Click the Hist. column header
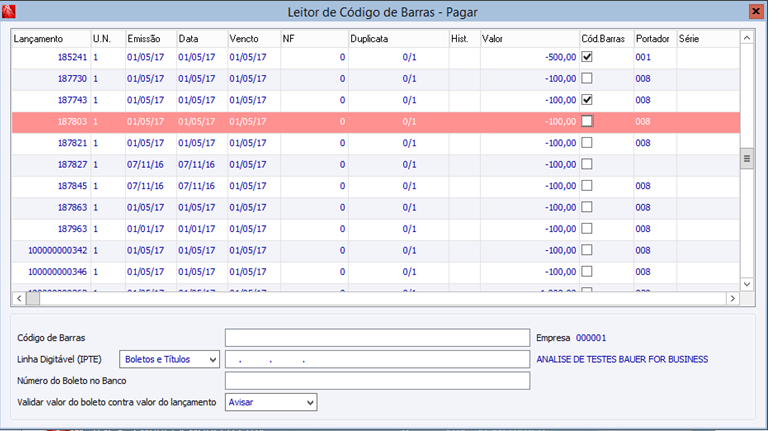 (464, 39)
